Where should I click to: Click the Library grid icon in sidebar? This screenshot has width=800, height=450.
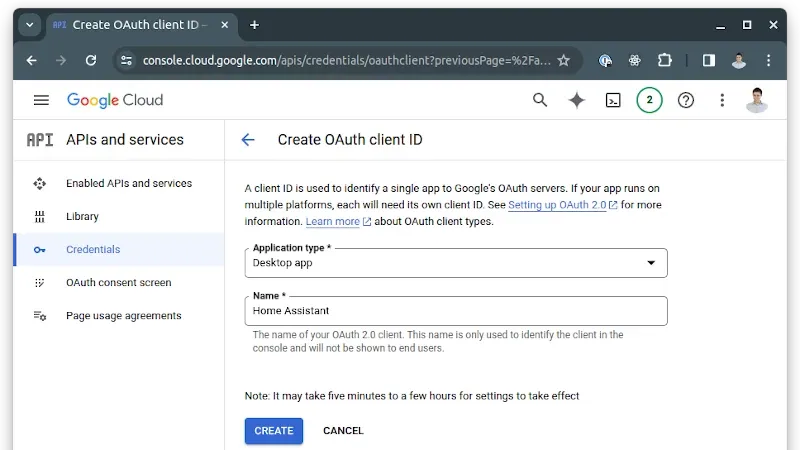(40, 217)
